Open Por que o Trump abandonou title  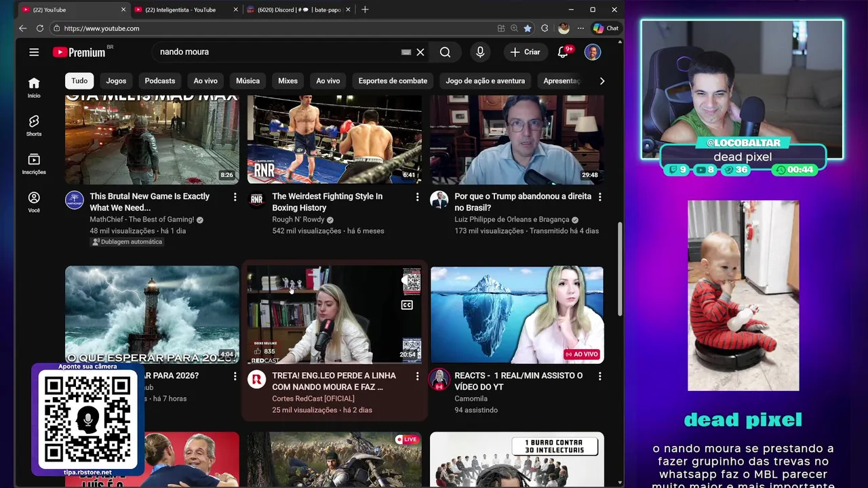[523, 202]
